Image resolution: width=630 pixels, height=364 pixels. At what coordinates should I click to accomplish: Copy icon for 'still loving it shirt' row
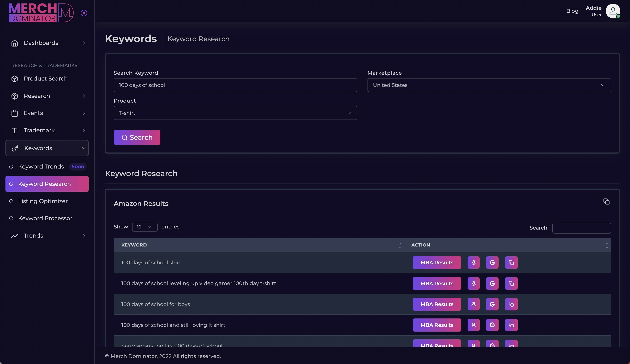511,325
